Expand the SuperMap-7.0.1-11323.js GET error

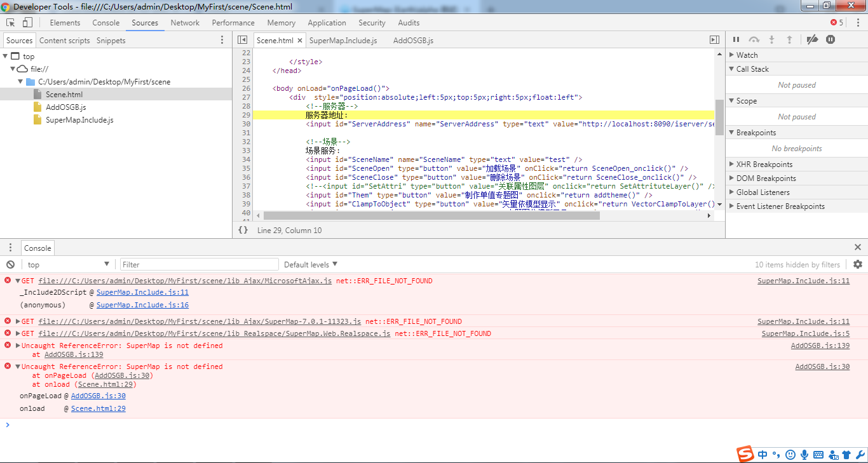click(x=18, y=321)
